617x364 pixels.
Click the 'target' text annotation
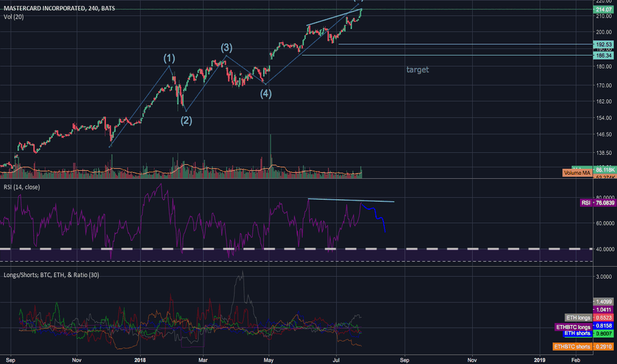pos(418,69)
